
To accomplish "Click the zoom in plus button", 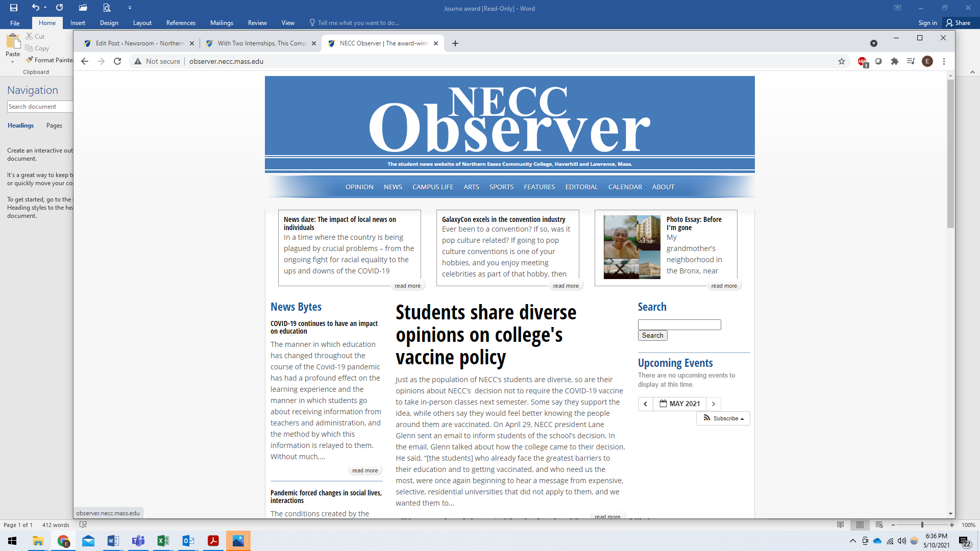I will coord(952,525).
